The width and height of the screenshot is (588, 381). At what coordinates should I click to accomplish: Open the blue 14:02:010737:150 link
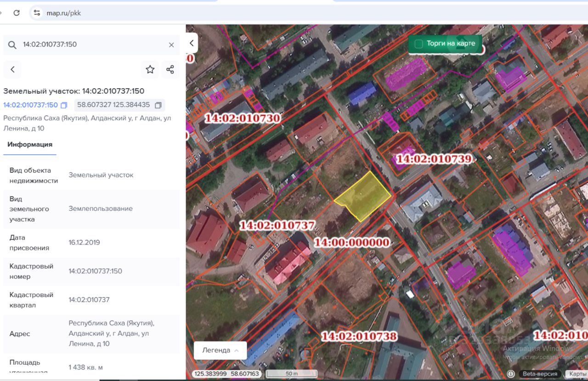click(31, 105)
